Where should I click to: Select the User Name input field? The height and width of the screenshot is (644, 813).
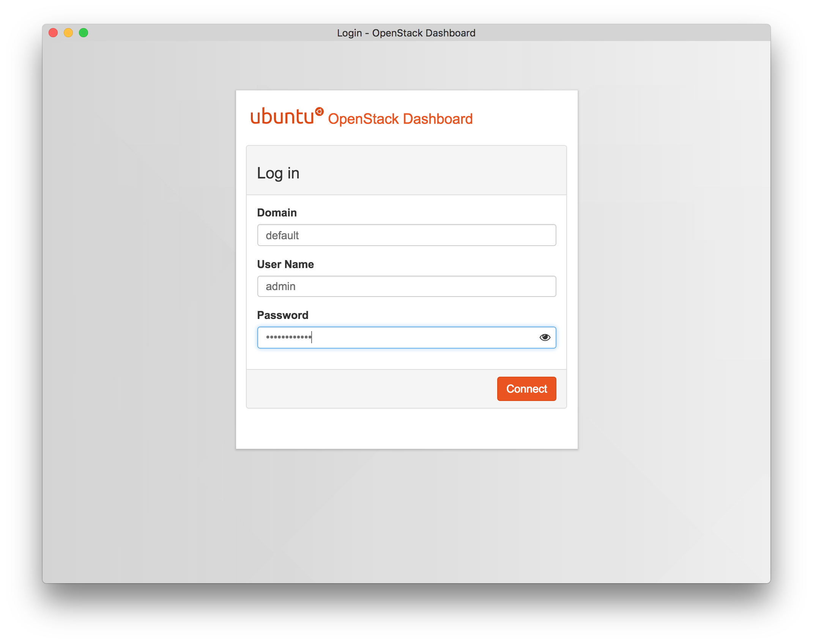(x=406, y=285)
